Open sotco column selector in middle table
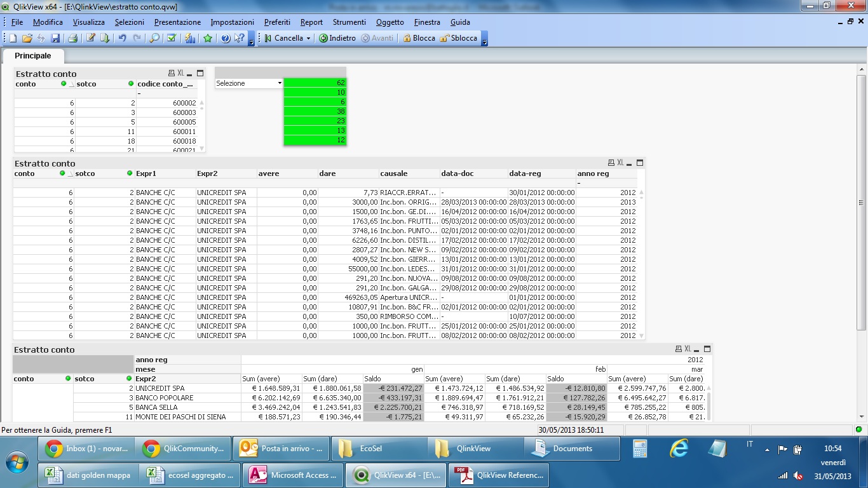The image size is (868, 488). click(x=130, y=173)
